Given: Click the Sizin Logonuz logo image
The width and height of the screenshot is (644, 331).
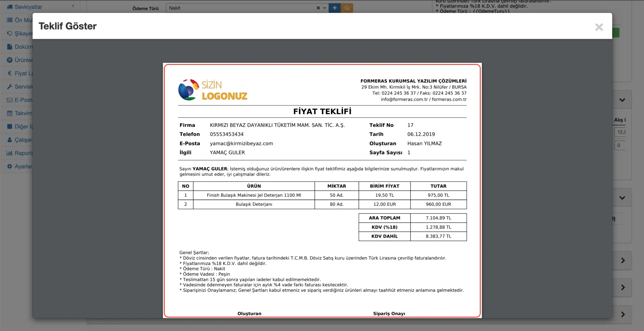Looking at the screenshot, I should click(x=213, y=90).
